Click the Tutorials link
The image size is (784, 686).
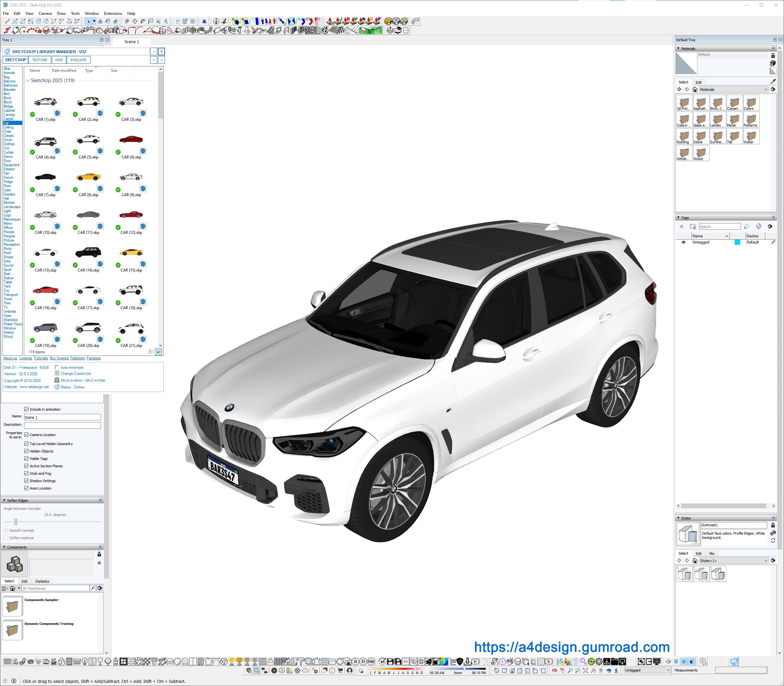pos(41,358)
